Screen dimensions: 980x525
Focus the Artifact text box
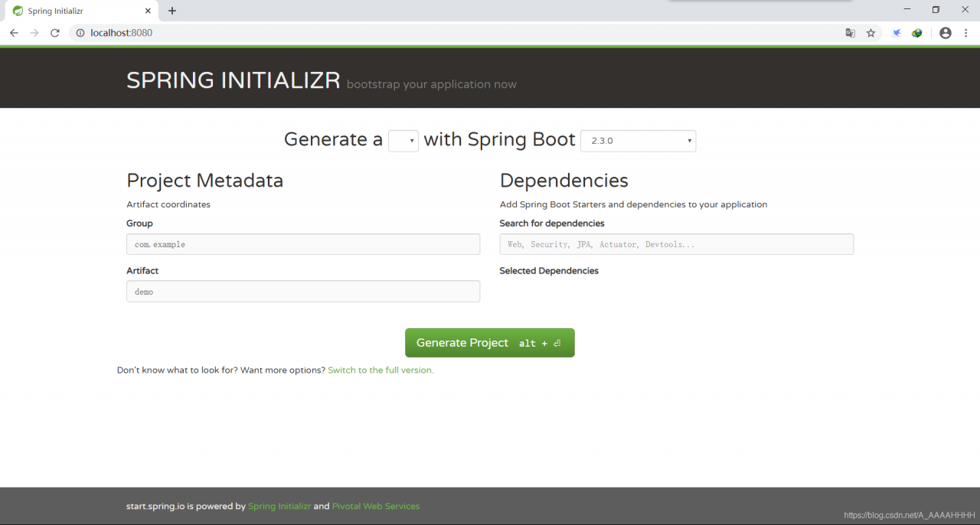303,292
